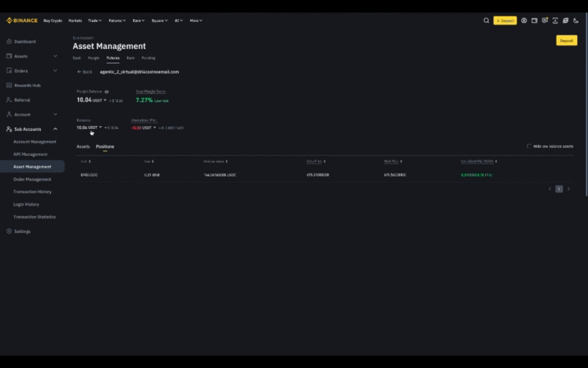Sort by the Size column

click(149, 162)
